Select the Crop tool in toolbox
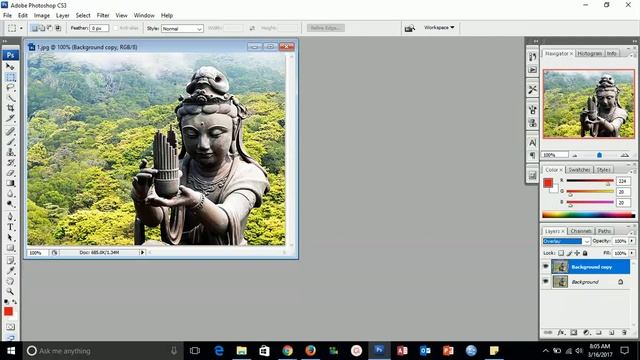The height and width of the screenshot is (360, 640). (10, 108)
